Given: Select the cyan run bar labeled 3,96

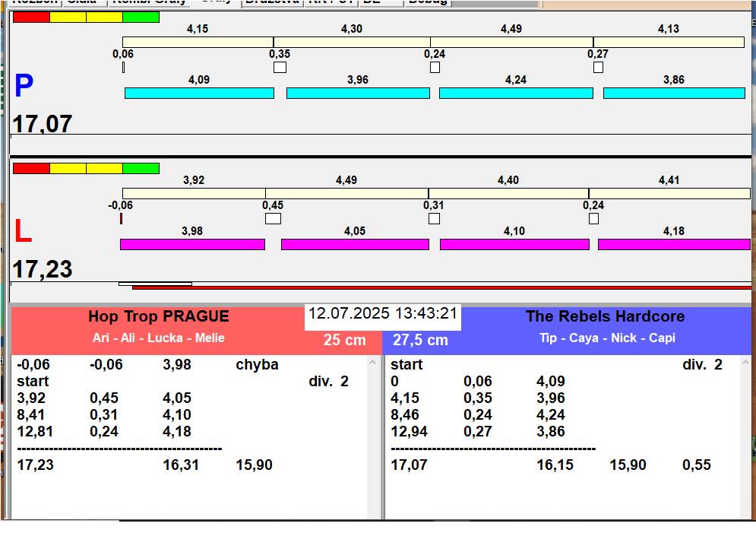Looking at the screenshot, I should pyautogui.click(x=358, y=93).
